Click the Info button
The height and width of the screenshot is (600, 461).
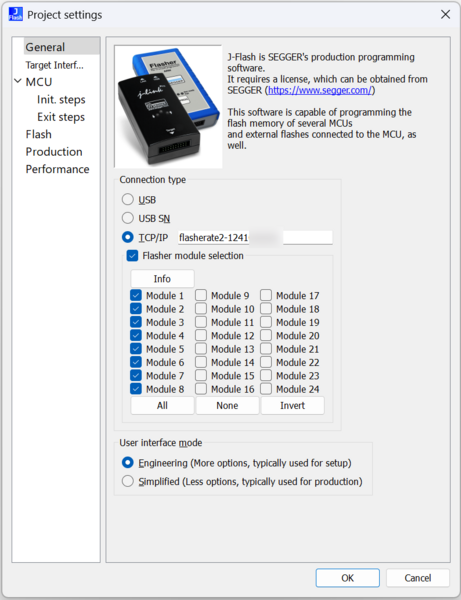[162, 279]
